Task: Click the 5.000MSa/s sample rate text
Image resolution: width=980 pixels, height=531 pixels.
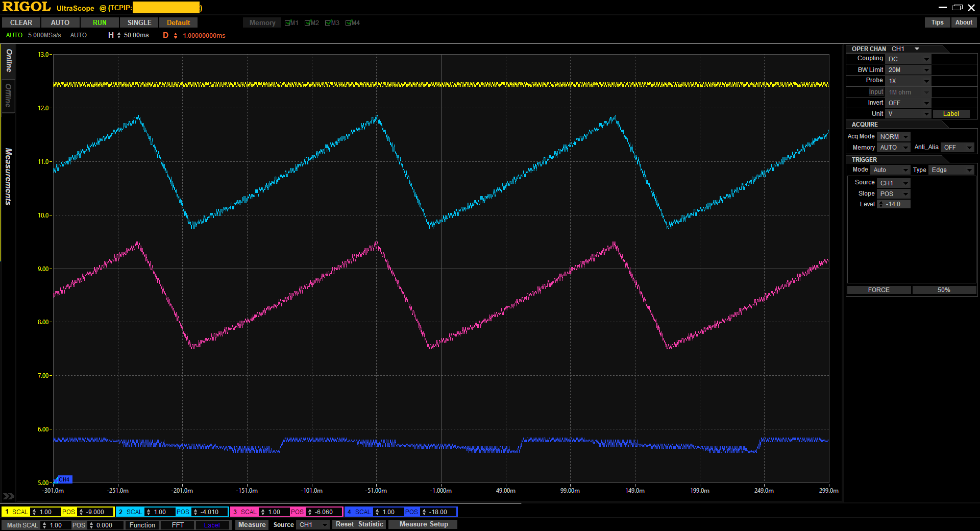Action: coord(44,35)
